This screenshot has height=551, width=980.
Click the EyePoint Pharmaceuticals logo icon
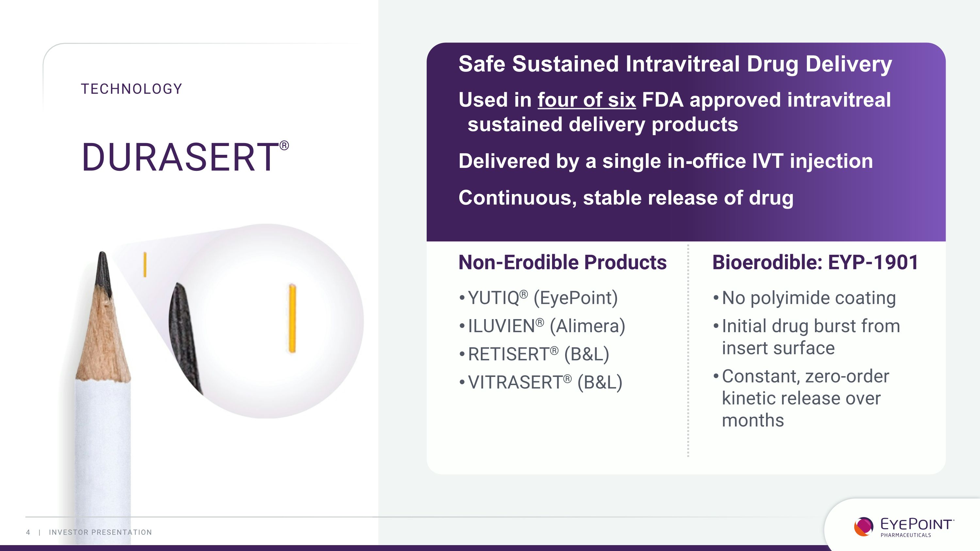(x=864, y=526)
